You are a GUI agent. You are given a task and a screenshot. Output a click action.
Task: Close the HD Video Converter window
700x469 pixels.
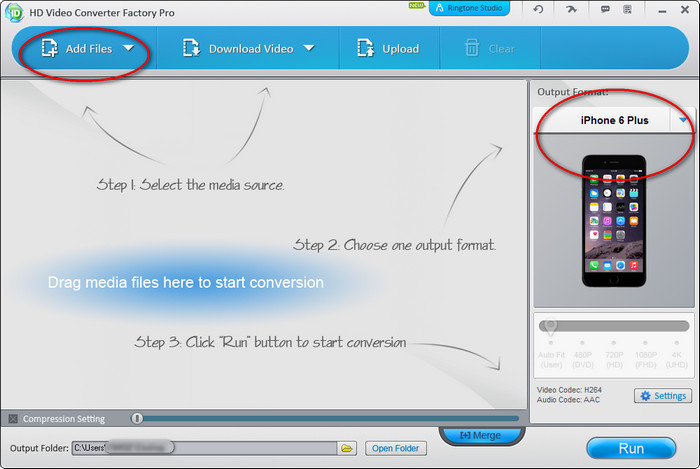(x=685, y=9)
